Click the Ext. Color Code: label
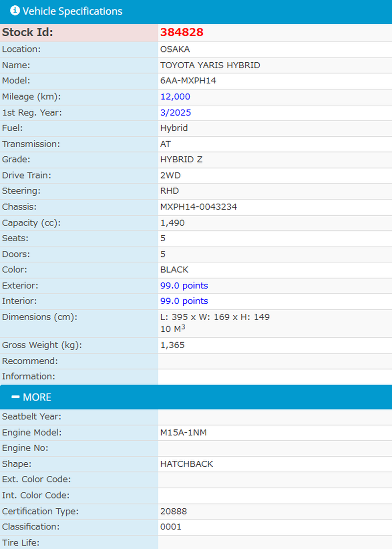 pos(36,479)
